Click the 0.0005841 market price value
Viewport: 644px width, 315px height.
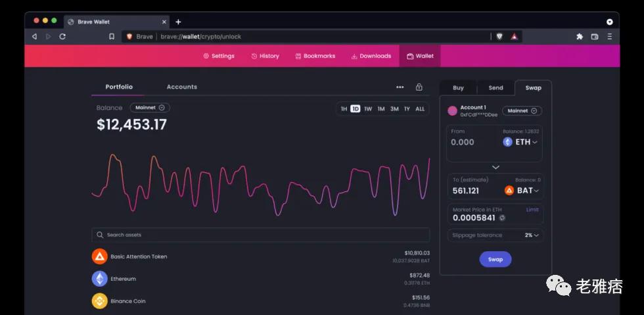pos(474,218)
